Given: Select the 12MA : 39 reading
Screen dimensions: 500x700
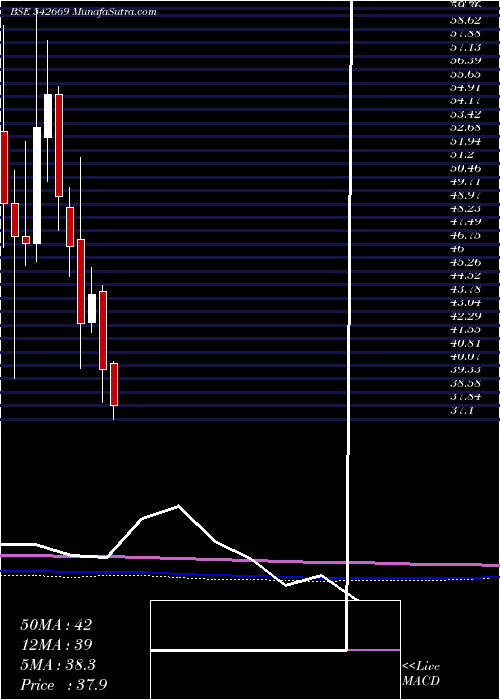Looking at the screenshot, I should 56,644.
